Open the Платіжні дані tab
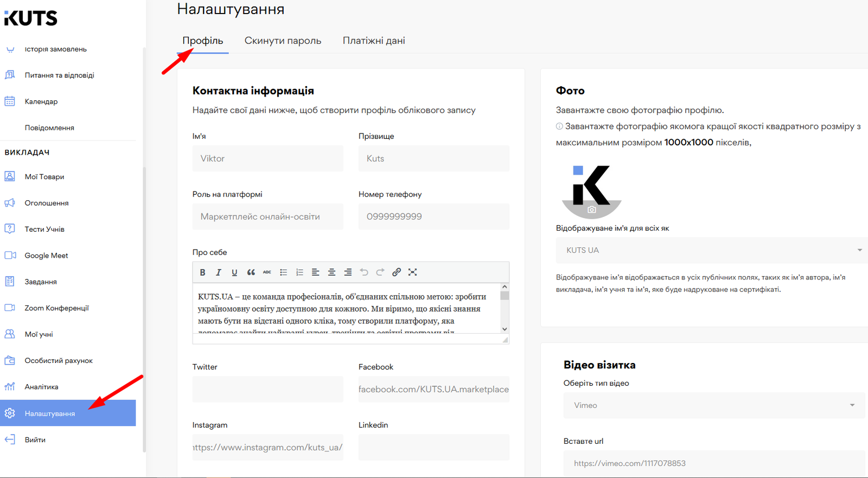The image size is (868, 478). click(374, 41)
